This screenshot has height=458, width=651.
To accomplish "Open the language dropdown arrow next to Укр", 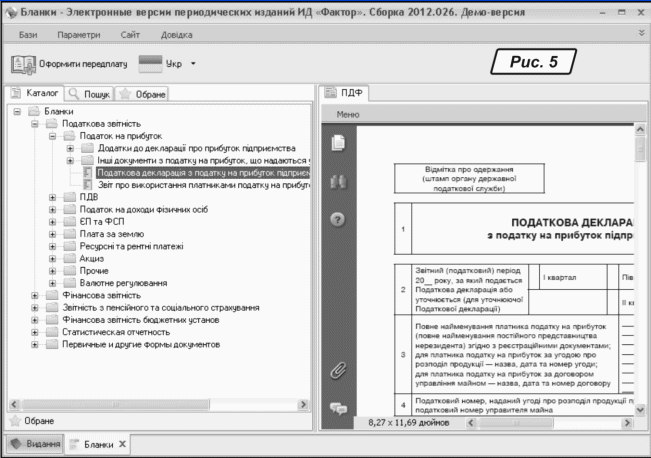I will pyautogui.click(x=193, y=64).
